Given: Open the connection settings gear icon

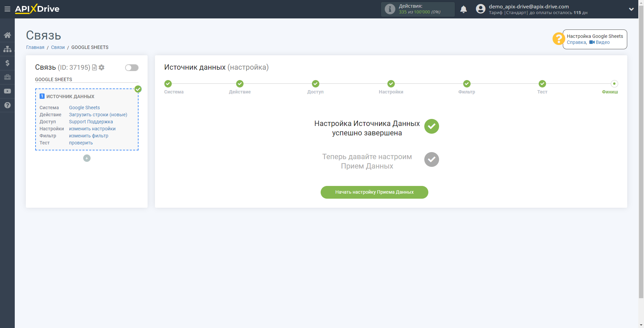Looking at the screenshot, I should pyautogui.click(x=102, y=67).
